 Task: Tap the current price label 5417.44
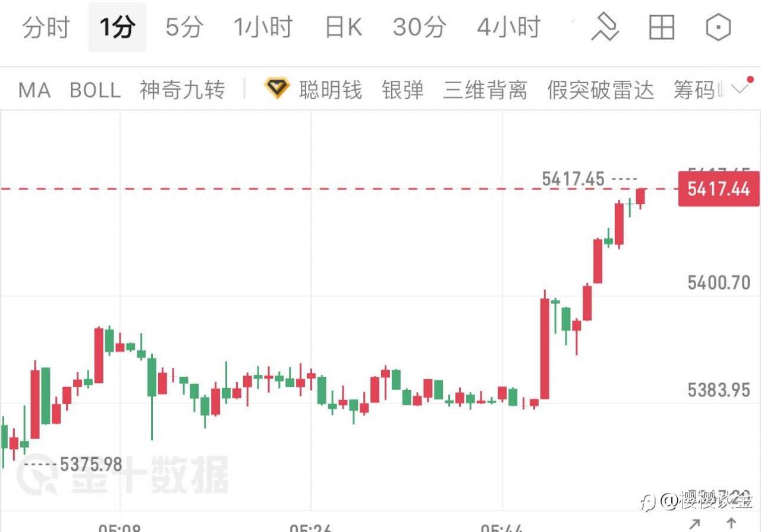719,189
